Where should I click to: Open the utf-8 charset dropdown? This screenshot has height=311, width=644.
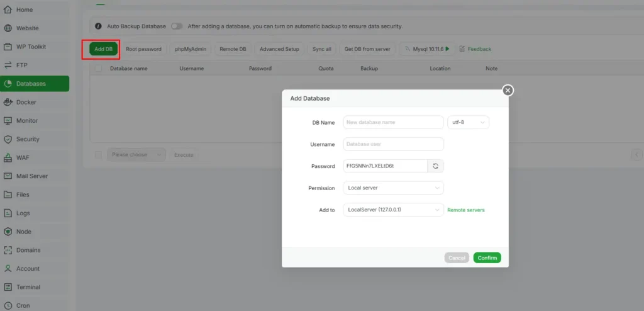pyautogui.click(x=468, y=122)
